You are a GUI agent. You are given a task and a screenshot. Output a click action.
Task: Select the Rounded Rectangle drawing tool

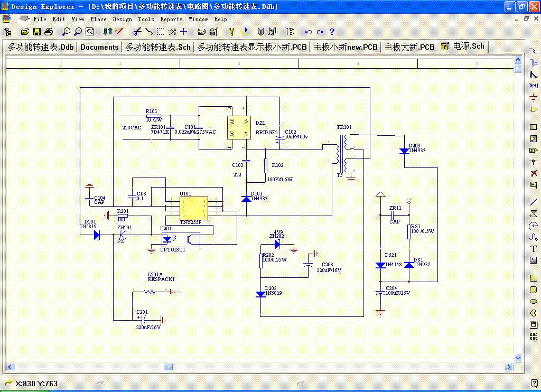click(x=534, y=290)
